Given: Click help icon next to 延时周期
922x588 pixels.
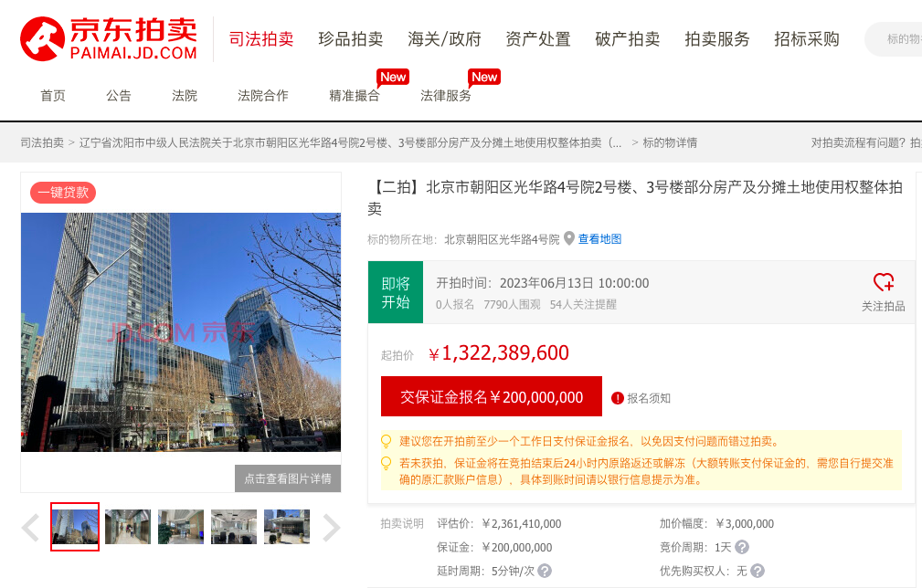Looking at the screenshot, I should tap(545, 571).
